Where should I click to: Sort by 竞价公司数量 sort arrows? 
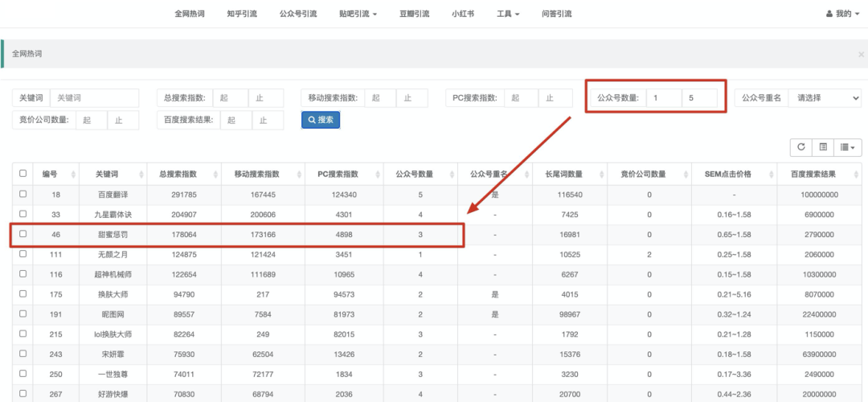[x=685, y=174]
